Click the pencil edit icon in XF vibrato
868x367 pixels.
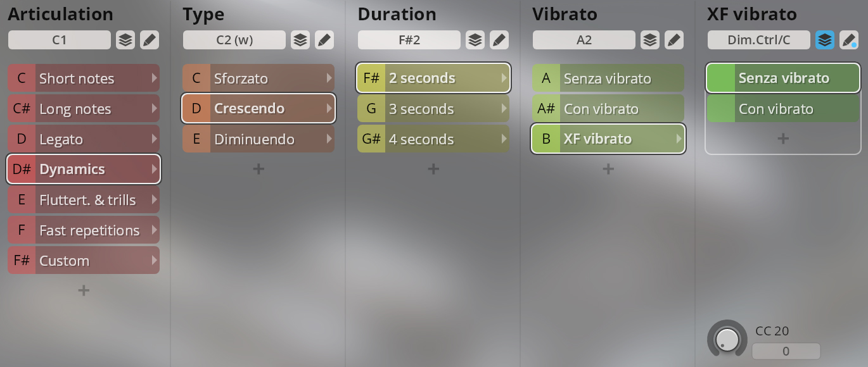point(849,40)
